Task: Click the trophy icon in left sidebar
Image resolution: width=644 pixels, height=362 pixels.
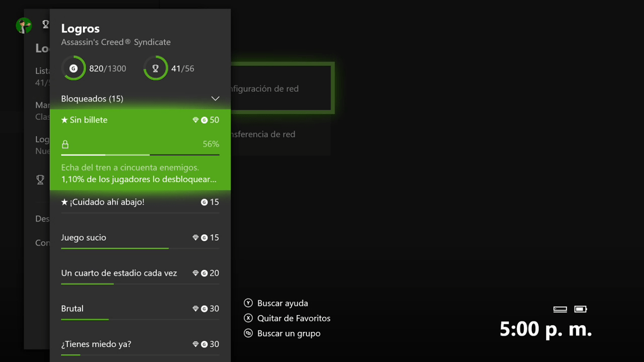Action: coord(41,180)
